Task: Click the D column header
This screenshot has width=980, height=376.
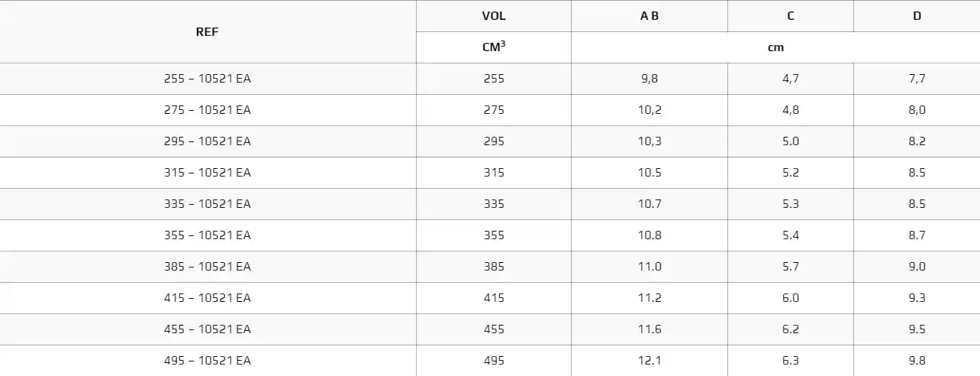Action: coord(917,16)
